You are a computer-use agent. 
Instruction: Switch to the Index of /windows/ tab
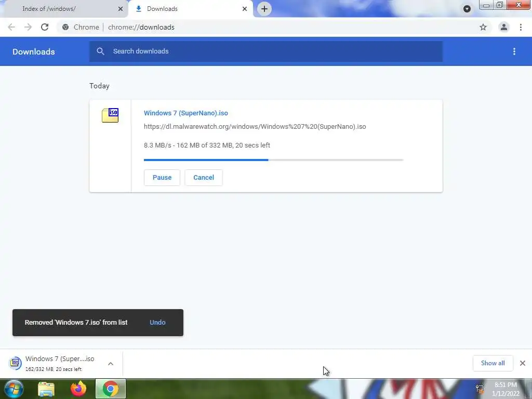64,9
